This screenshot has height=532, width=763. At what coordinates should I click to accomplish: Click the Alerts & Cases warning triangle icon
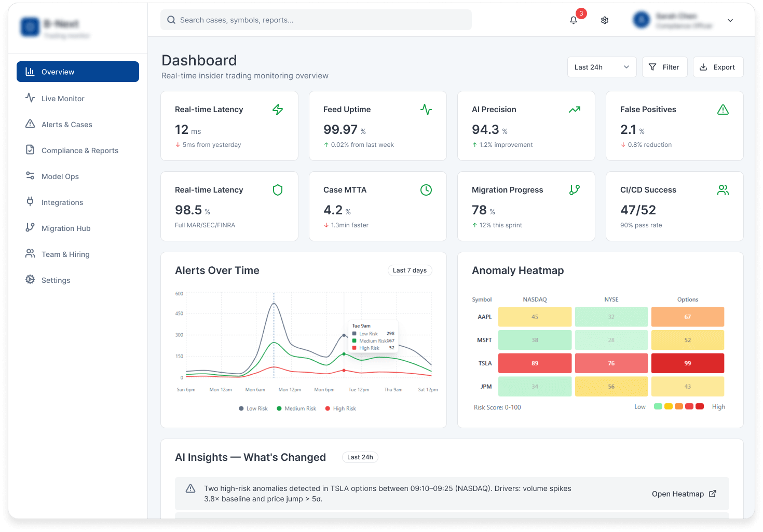[30, 124]
